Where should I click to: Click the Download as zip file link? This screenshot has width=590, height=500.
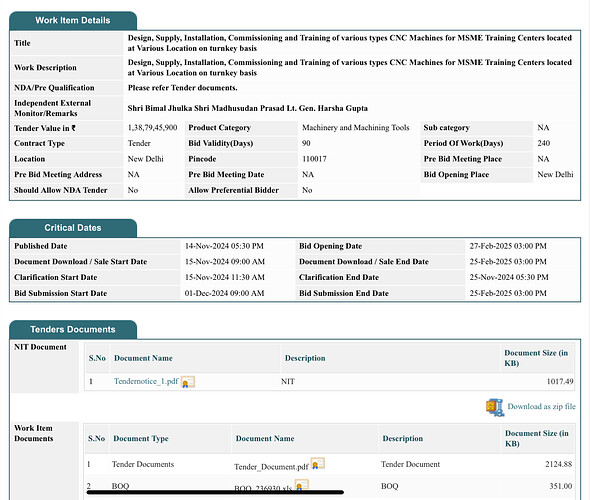pyautogui.click(x=541, y=406)
